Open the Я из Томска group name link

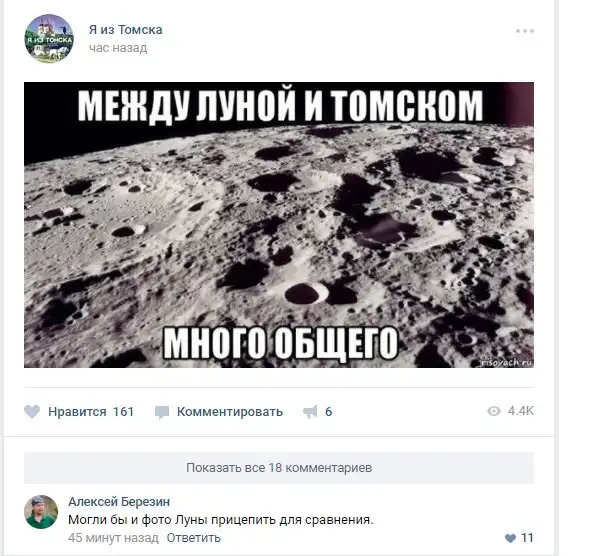click(125, 30)
